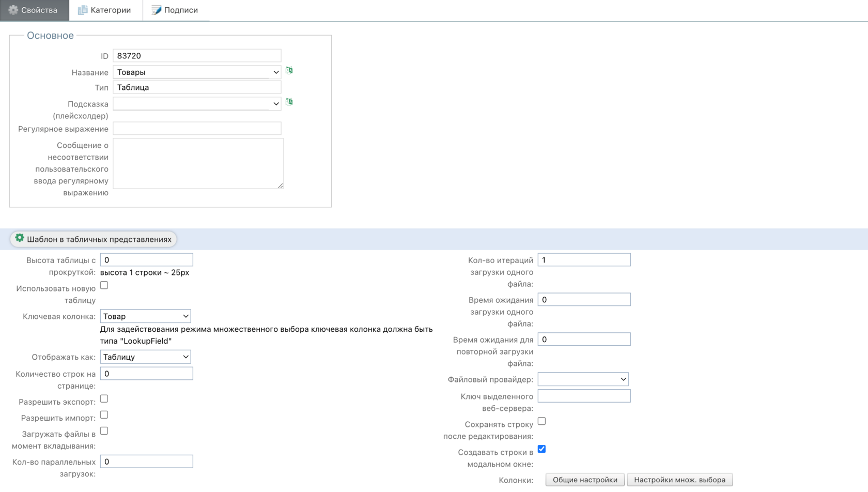Click the gear icon on Свойства tab
The width and height of the screenshot is (868, 492).
pos(13,10)
